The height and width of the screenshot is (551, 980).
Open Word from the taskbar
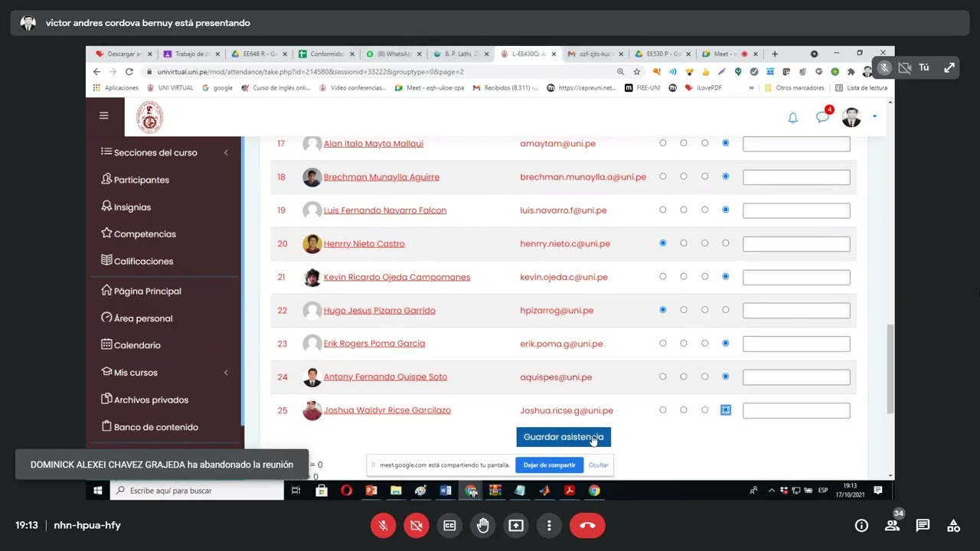click(x=446, y=491)
